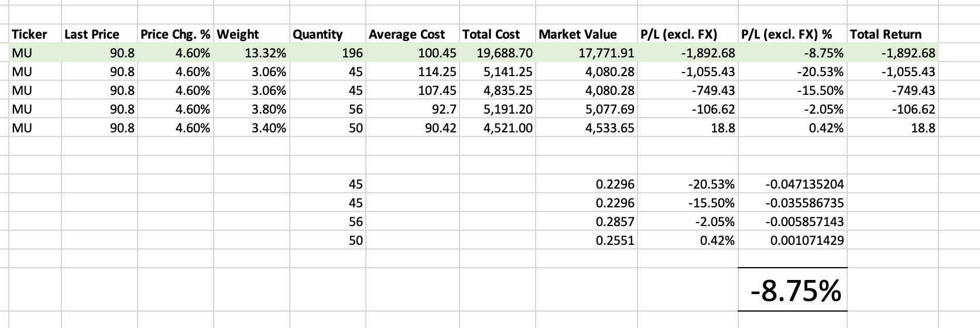Image resolution: width=980 pixels, height=328 pixels.
Task: Select the P/L (excl. FX) % header cell
Action: pos(793,34)
